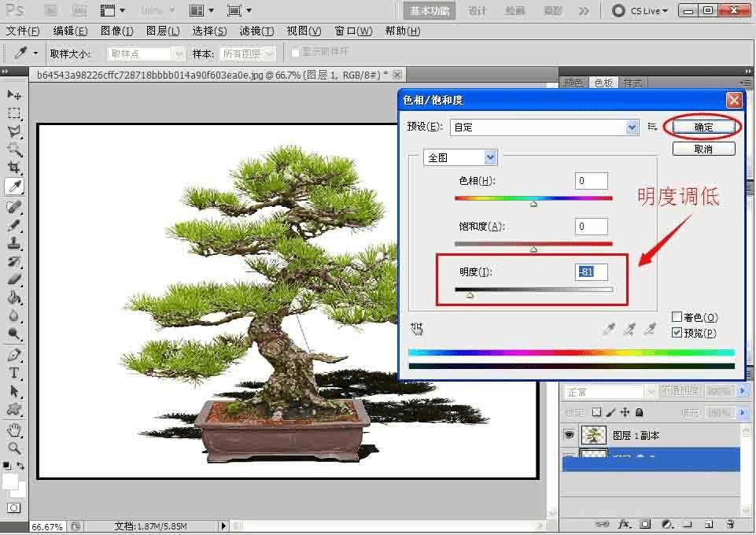Click the 确定 OK button
This screenshot has width=756, height=535.
[703, 127]
